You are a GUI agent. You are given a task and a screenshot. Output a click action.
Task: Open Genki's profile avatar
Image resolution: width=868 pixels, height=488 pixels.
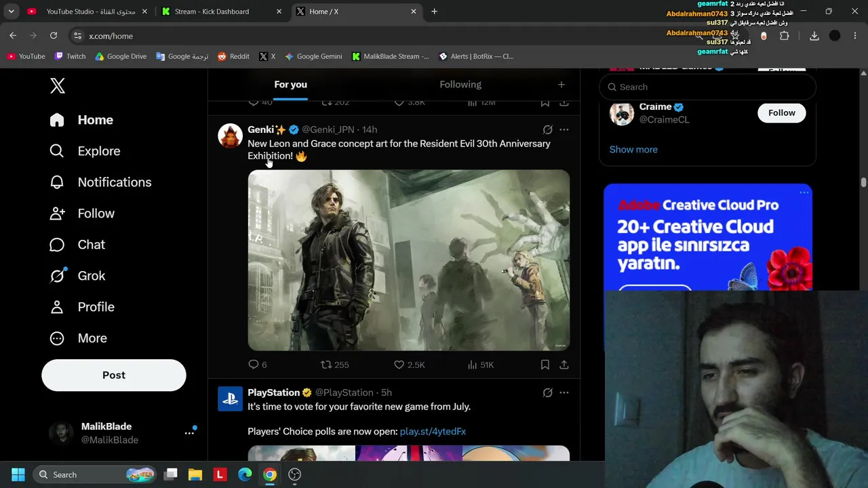230,136
